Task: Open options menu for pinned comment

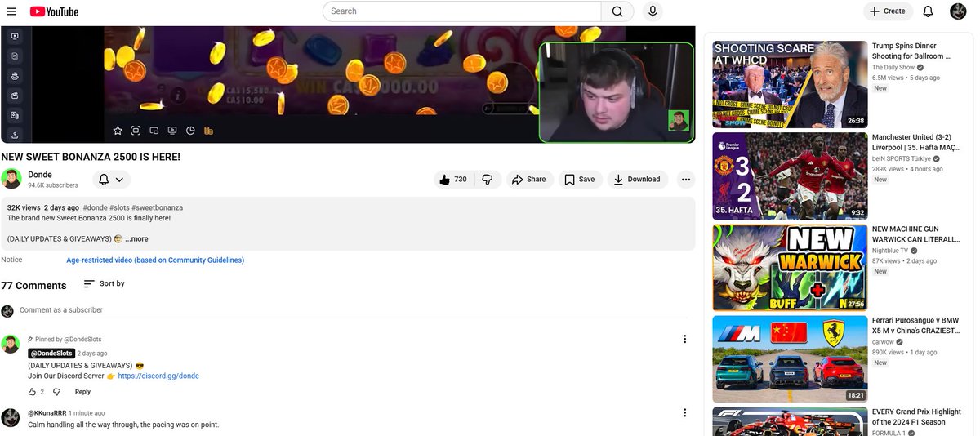Action: coord(685,339)
